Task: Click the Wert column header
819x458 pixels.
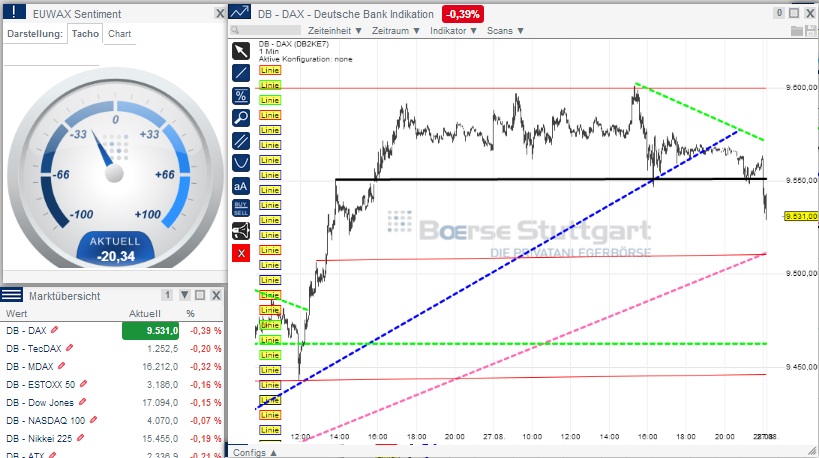Action: pyautogui.click(x=17, y=313)
